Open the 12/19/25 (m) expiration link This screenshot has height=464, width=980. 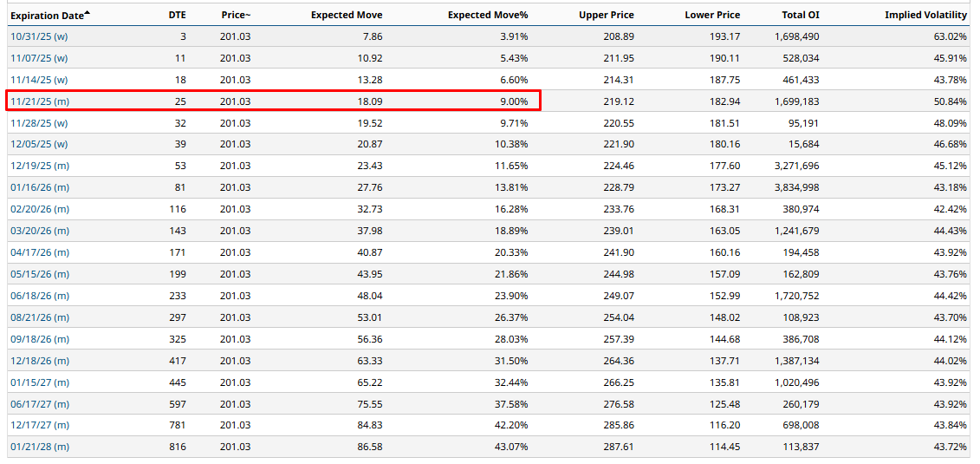click(40, 166)
